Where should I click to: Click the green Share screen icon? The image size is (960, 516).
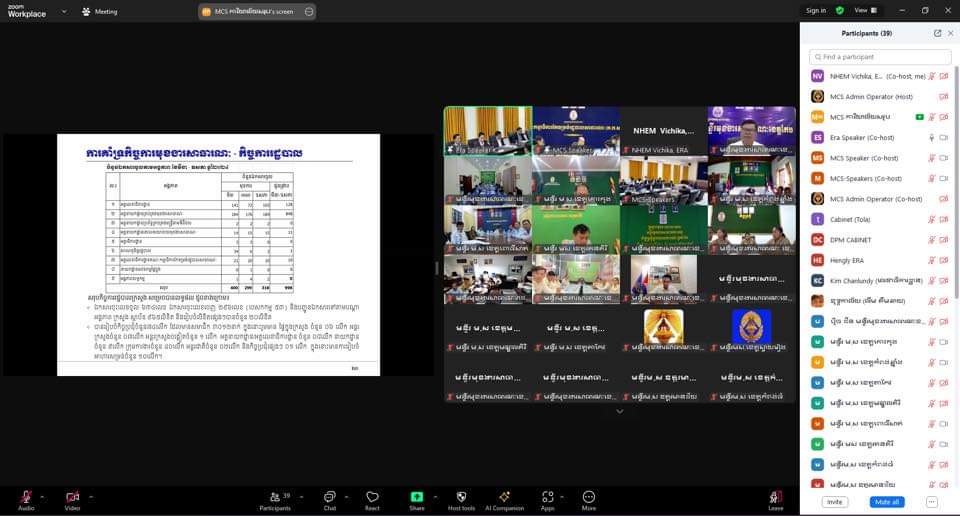(417, 499)
